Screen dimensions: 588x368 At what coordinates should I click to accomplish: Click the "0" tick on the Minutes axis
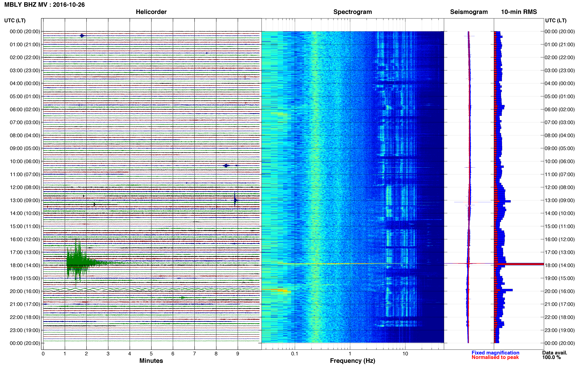click(43, 354)
